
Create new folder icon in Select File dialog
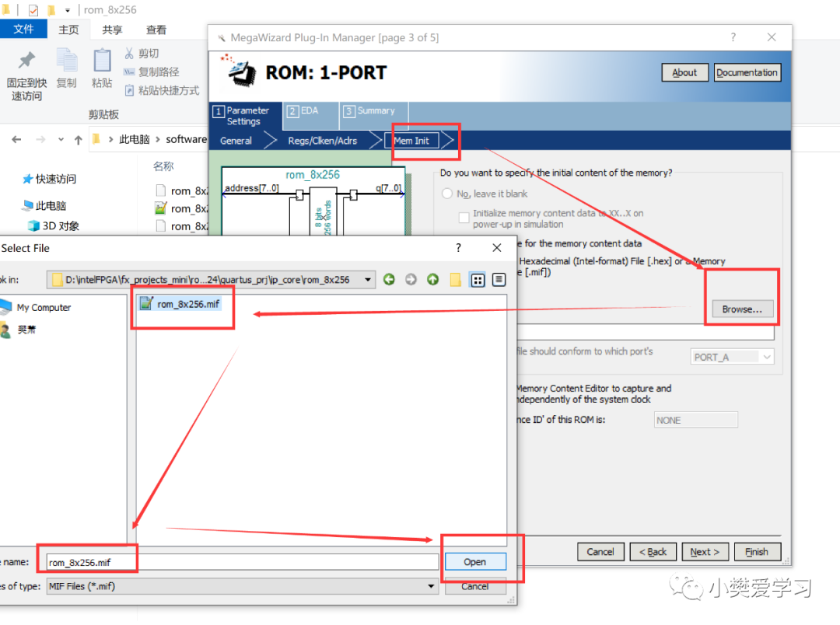coord(455,279)
